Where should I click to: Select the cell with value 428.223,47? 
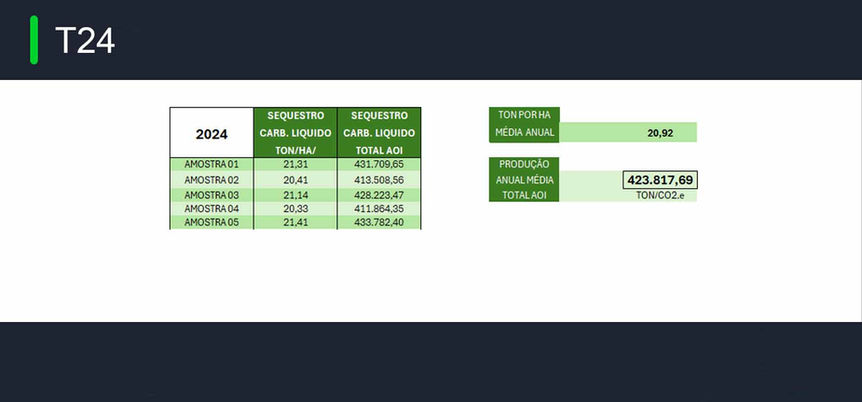pos(379,194)
